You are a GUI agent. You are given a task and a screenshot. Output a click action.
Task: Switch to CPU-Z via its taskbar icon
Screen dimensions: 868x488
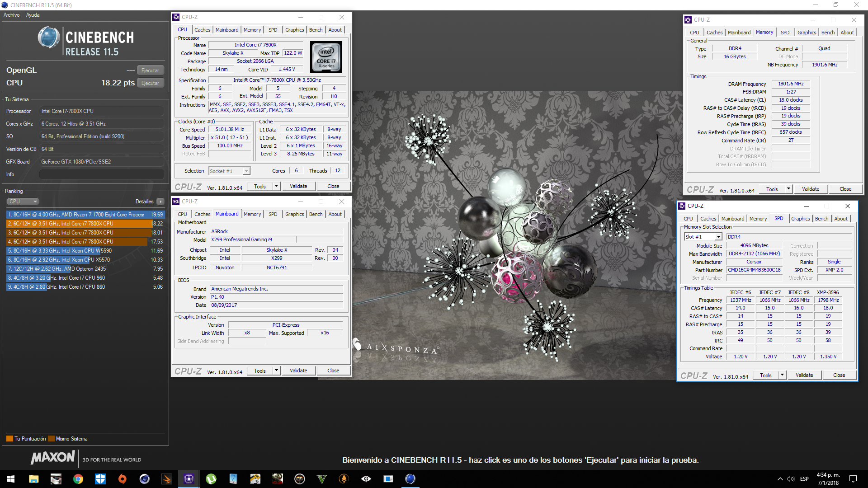point(189,479)
